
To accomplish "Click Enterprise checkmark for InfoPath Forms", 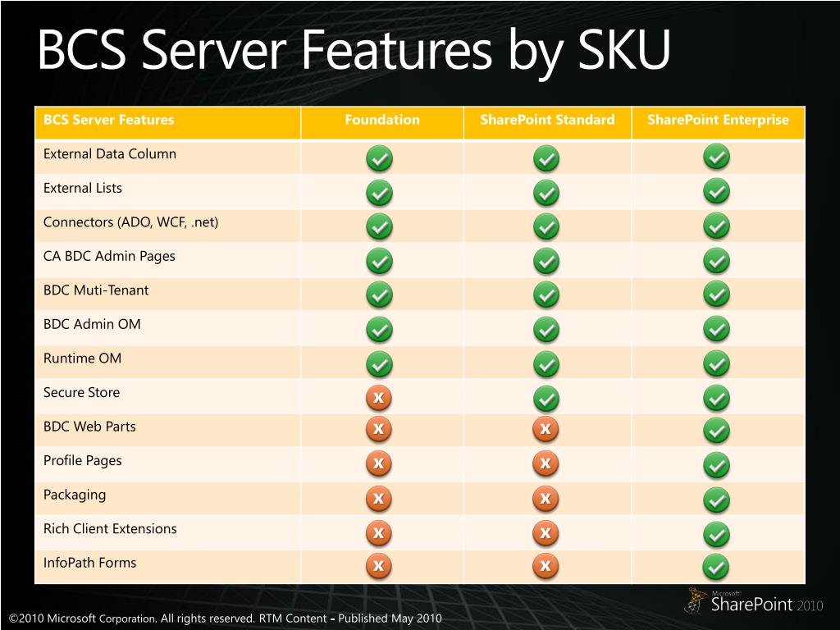I will pyautogui.click(x=716, y=568).
